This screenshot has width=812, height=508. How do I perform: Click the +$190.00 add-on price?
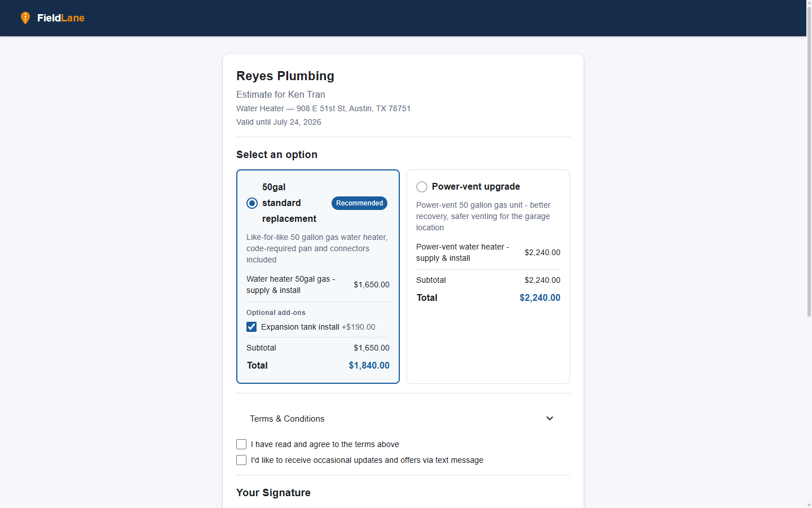[359, 327]
